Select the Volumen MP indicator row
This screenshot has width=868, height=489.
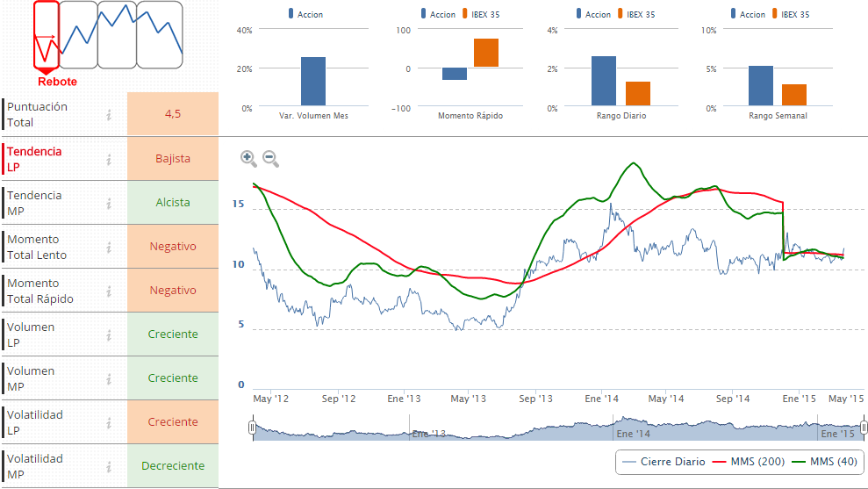pos(53,378)
